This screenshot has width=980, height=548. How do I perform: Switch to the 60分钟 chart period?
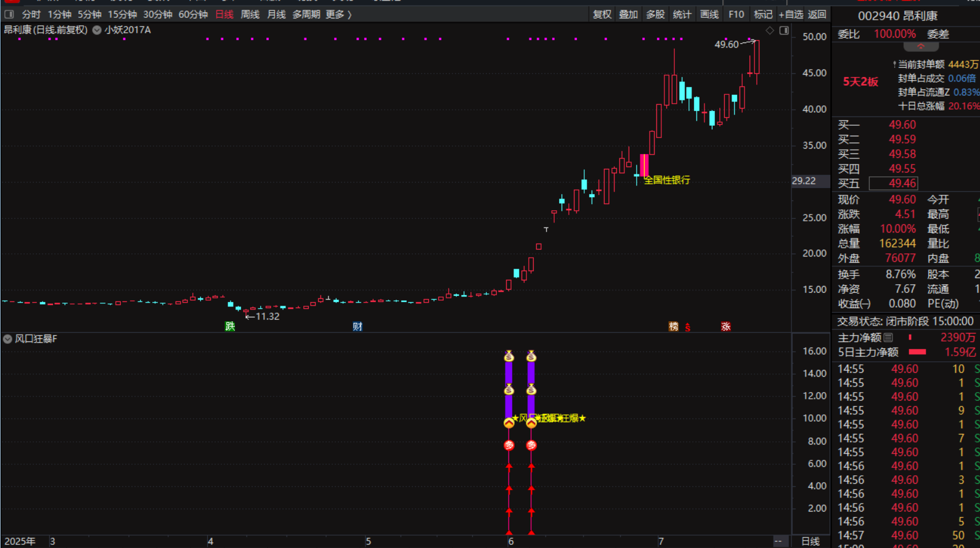point(193,14)
